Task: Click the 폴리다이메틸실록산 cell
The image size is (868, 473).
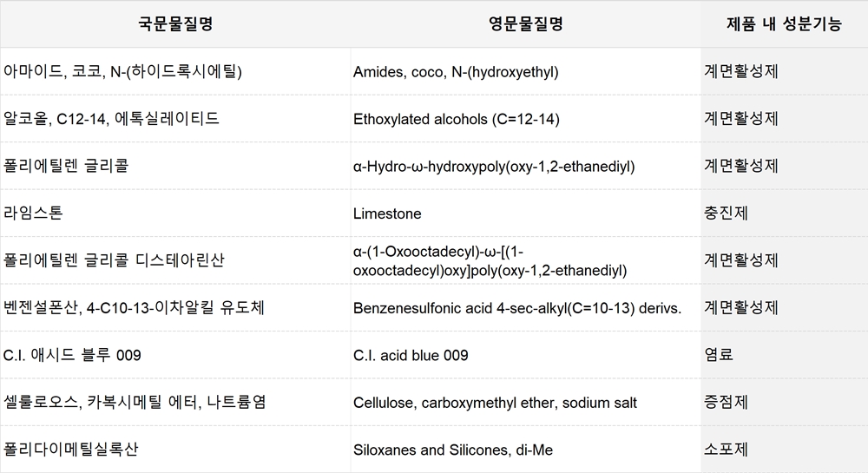Action: click(175, 450)
